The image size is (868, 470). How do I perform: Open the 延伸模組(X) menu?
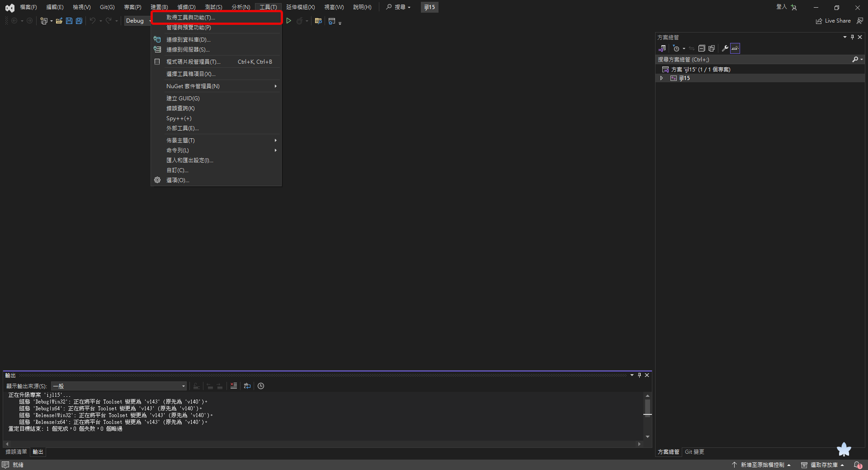click(301, 7)
